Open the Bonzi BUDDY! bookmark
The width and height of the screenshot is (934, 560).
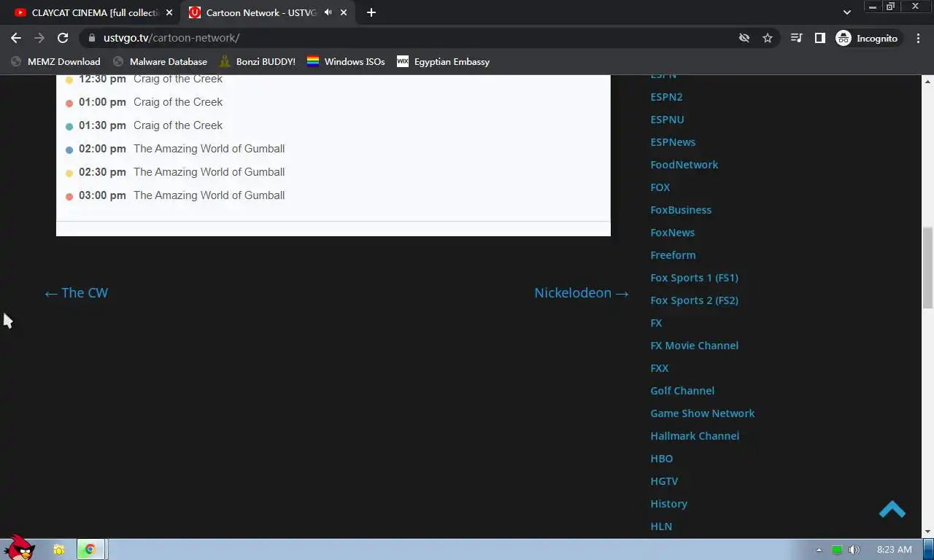click(257, 61)
